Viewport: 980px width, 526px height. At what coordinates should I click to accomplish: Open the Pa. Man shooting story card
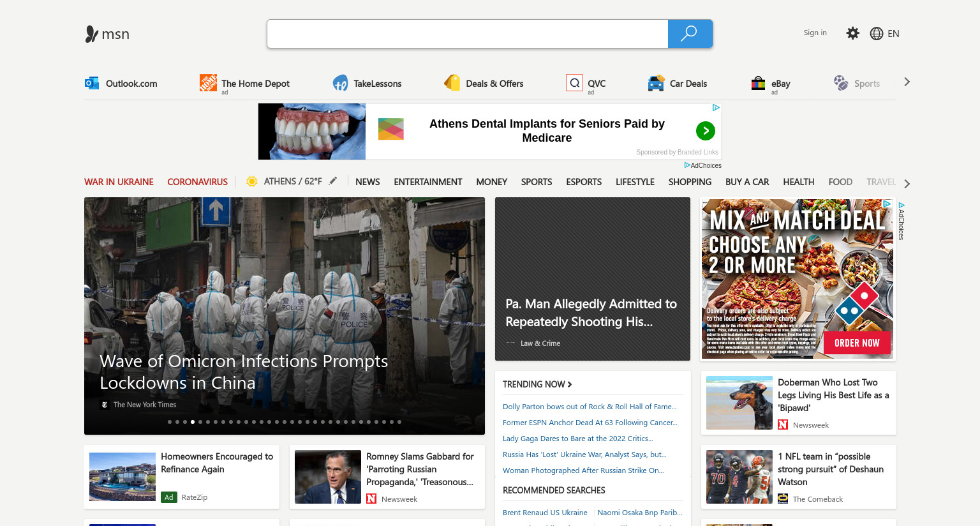593,279
